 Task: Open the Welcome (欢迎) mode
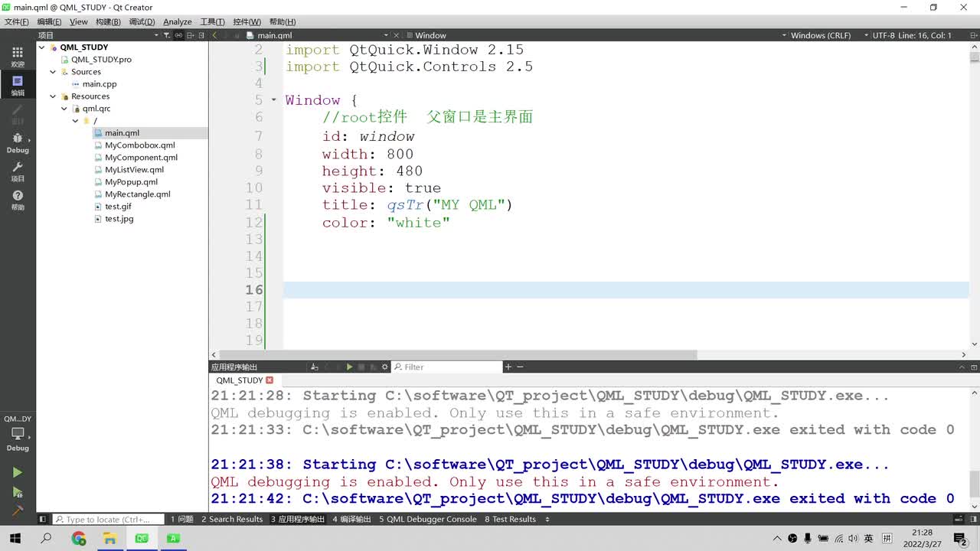[x=18, y=56]
